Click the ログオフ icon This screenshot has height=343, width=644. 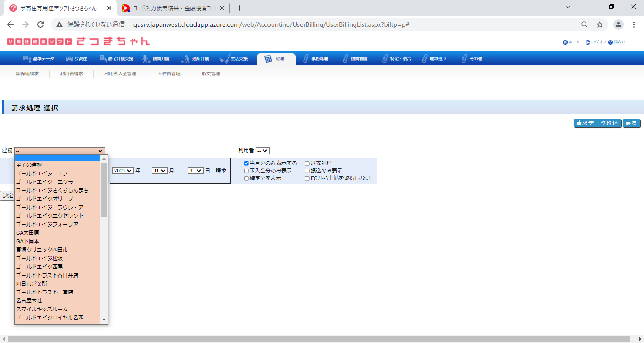coord(588,42)
